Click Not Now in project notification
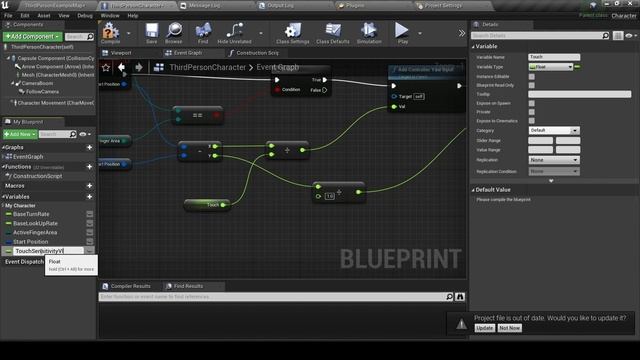 [x=509, y=328]
